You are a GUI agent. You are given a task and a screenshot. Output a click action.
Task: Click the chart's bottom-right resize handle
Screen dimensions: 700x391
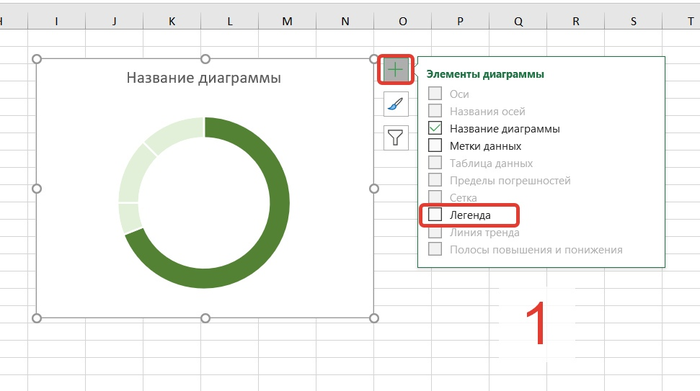point(374,318)
